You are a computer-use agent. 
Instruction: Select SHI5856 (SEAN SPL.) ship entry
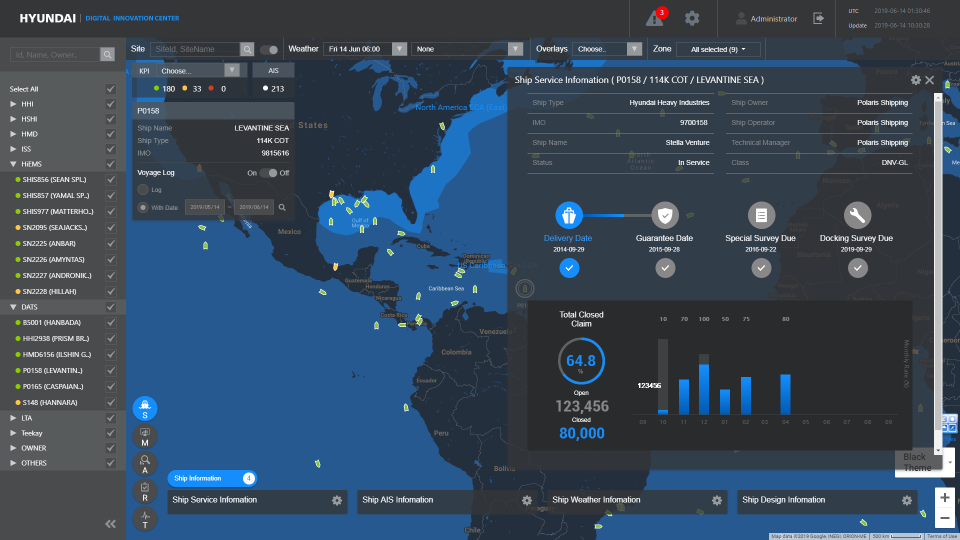coord(54,180)
